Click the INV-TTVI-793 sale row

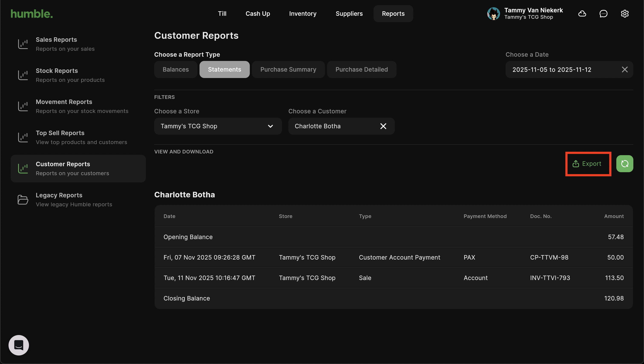(393, 278)
